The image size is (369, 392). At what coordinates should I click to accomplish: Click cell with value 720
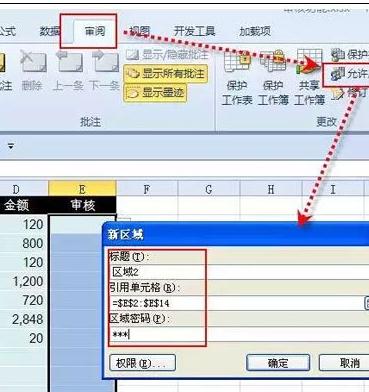tap(24, 300)
